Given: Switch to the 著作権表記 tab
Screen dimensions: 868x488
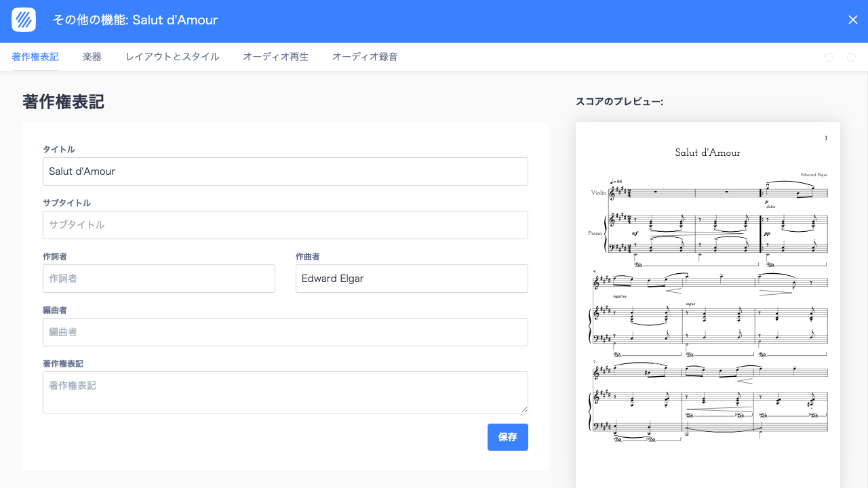Looking at the screenshot, I should point(35,57).
